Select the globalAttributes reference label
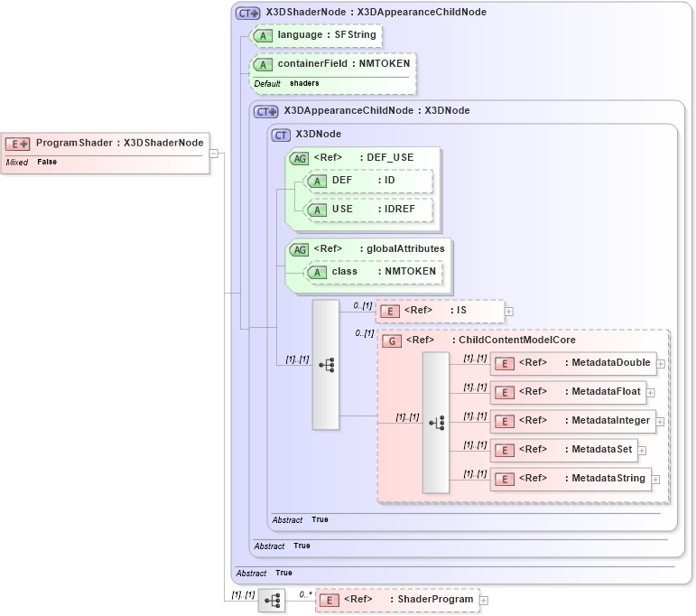The width and height of the screenshot is (696, 616). (379, 248)
